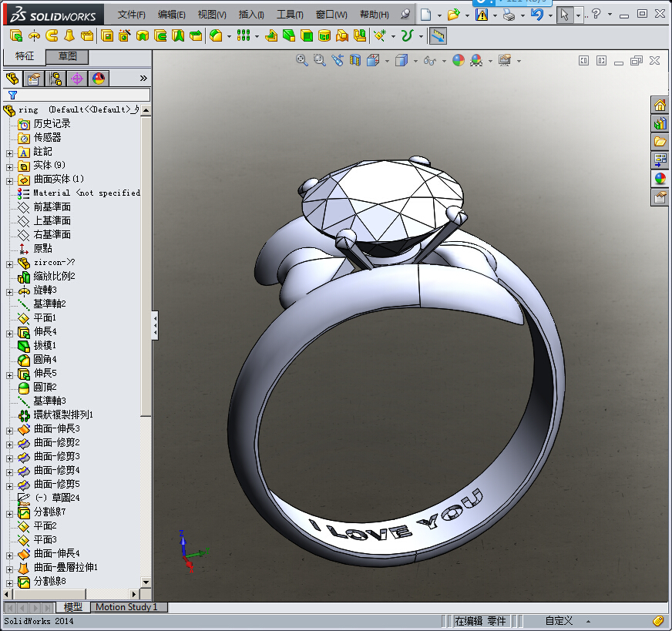Switch to the 草图 tab
The height and width of the screenshot is (631, 672).
click(67, 56)
